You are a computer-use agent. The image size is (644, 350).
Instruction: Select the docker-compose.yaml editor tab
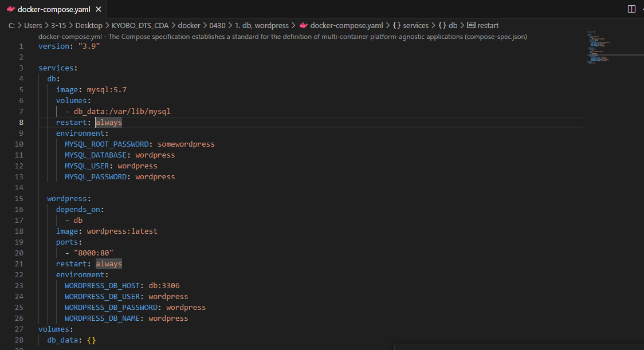tap(54, 9)
